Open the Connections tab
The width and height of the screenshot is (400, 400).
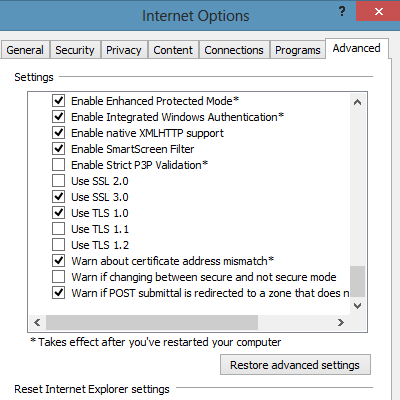(x=234, y=50)
